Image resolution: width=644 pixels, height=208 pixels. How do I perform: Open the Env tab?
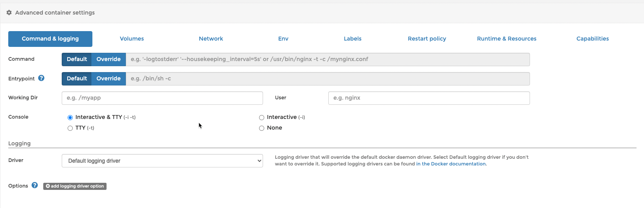click(x=283, y=39)
